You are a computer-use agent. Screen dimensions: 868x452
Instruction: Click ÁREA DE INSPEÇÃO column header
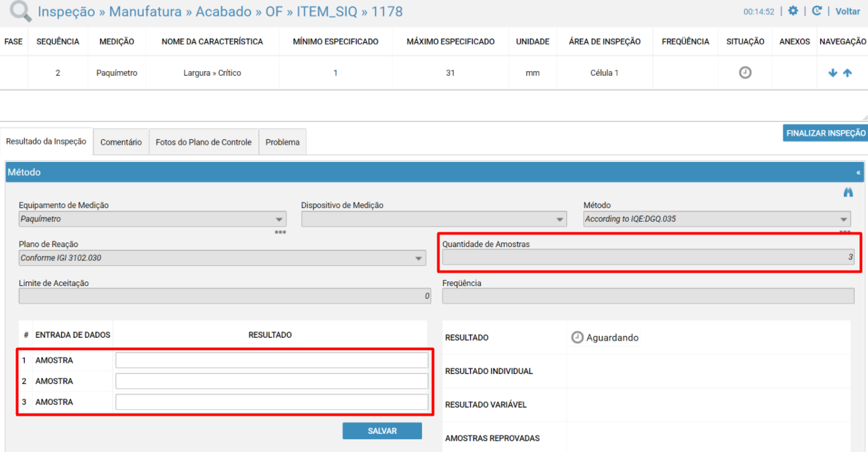[605, 42]
